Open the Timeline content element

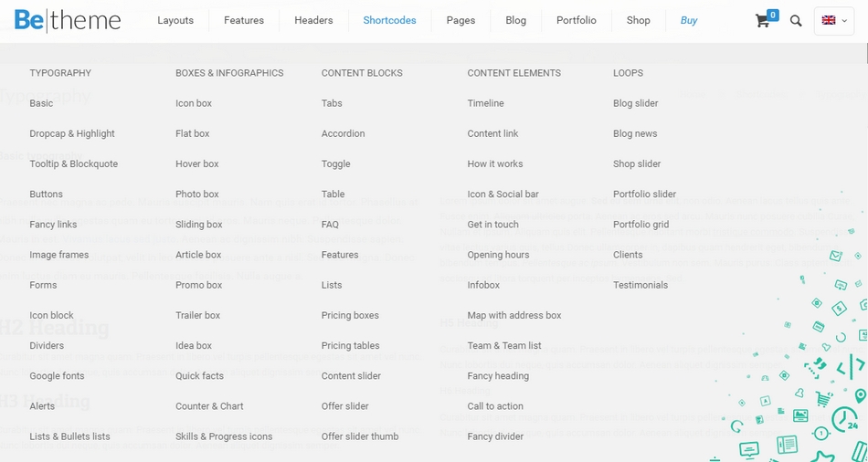pos(485,103)
